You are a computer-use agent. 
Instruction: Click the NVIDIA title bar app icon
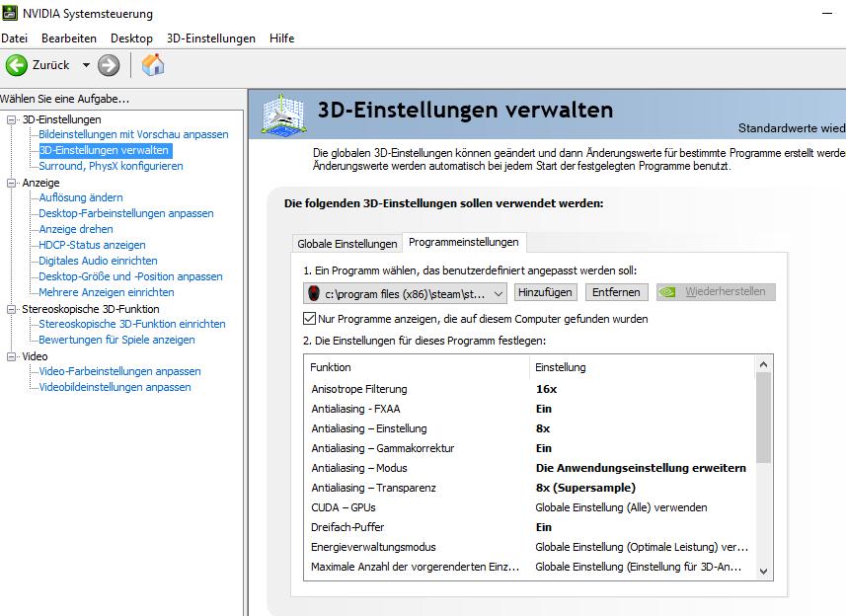coord(10,13)
